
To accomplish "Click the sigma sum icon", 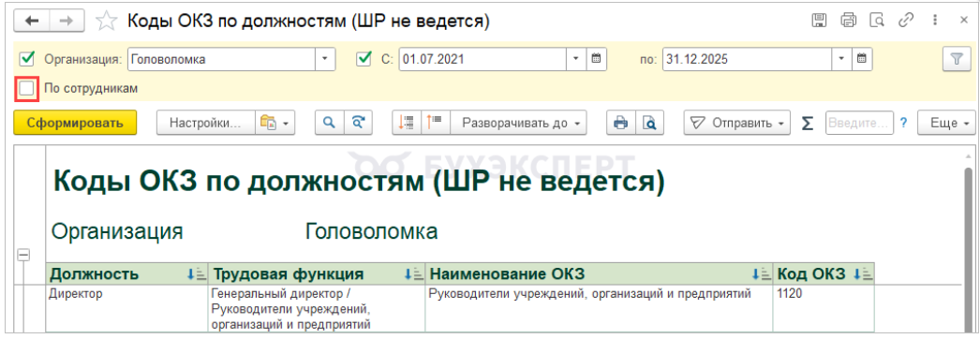I will pos(808,123).
